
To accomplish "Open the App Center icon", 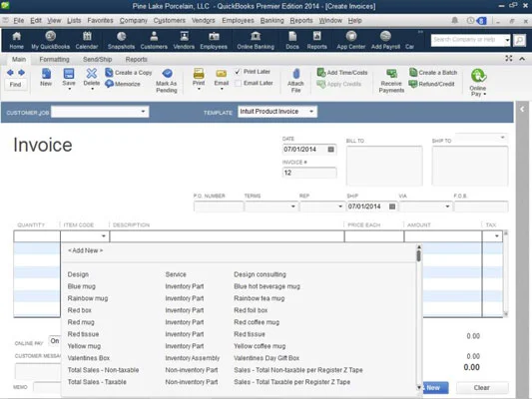I will click(351, 40).
